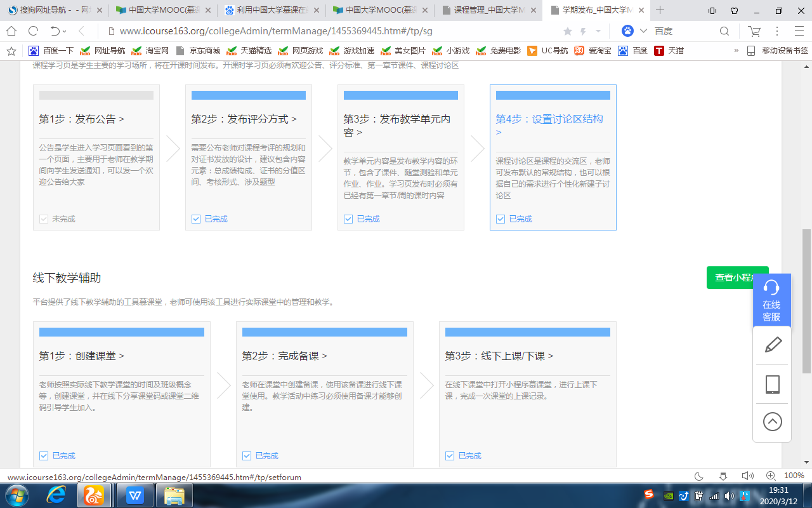Click the pencil feedback icon

pos(772,345)
